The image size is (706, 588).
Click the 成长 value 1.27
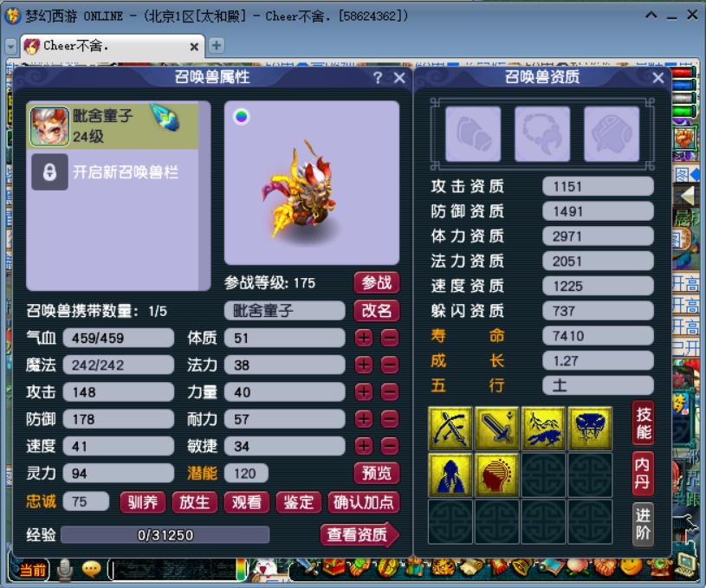598,360
